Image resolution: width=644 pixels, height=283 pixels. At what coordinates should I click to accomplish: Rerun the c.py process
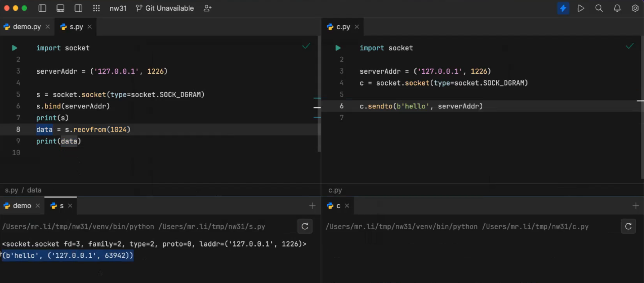[x=628, y=226]
